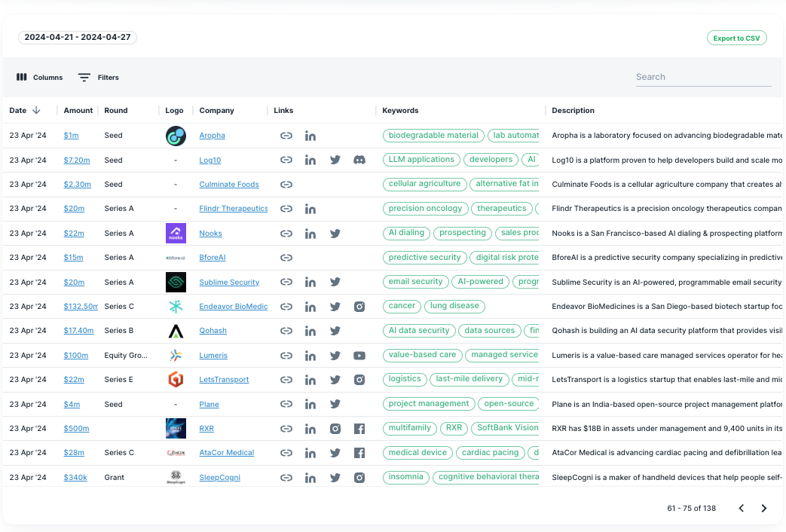This screenshot has height=532, width=786.
Task: Open Aropha LinkedIn icon
Action: pos(310,136)
